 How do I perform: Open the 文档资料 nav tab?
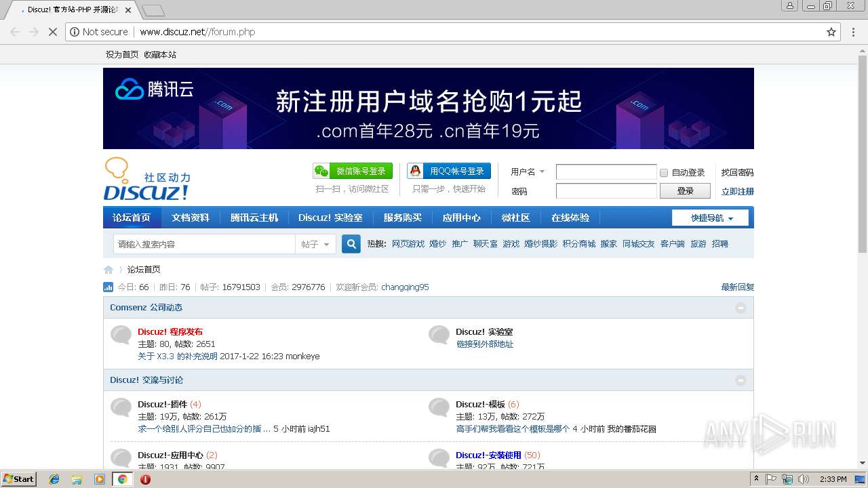pyautogui.click(x=191, y=218)
